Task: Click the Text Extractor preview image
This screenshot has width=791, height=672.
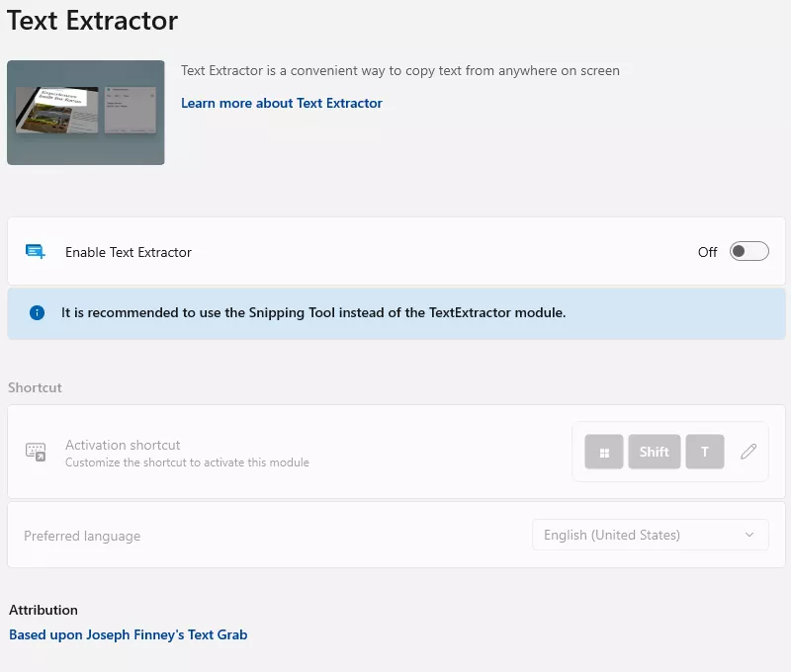Action: [86, 113]
